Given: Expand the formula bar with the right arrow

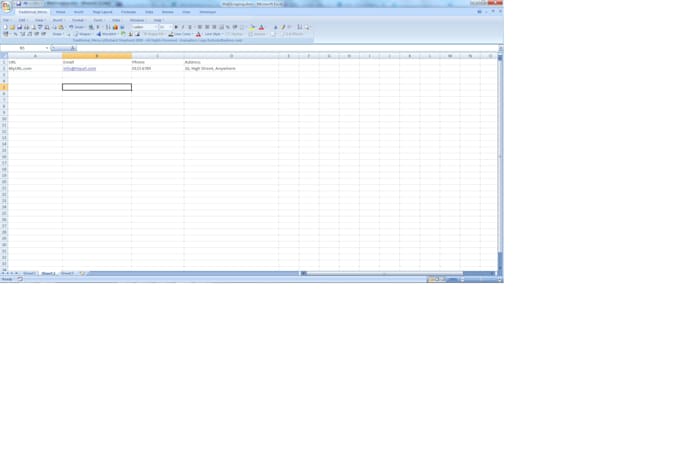Looking at the screenshot, I should pos(500,48).
